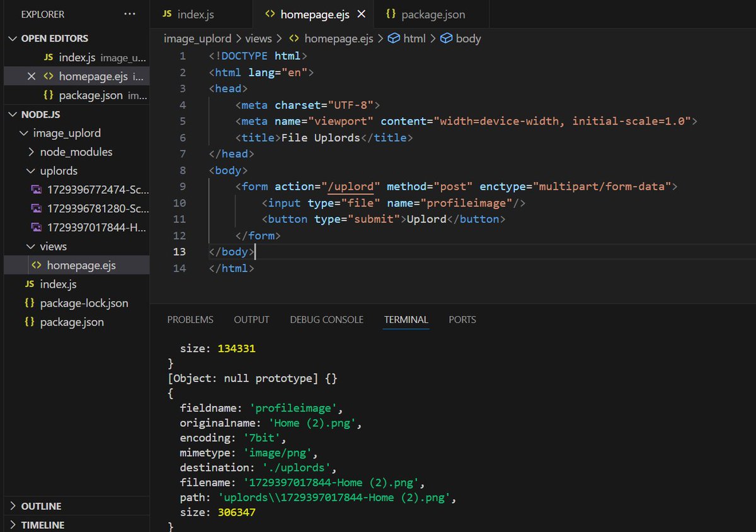The width and height of the screenshot is (756, 532).
Task: Click the image icon of 1729396772474-Sc file
Action: (36, 190)
